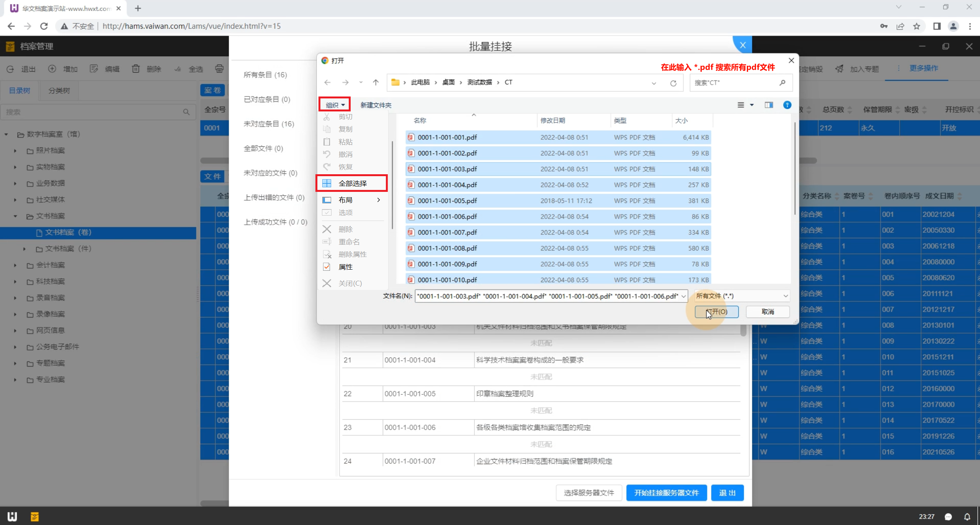Click 开始挂接服务器文件 button
Screen dimensions: 980x525
[666, 493]
